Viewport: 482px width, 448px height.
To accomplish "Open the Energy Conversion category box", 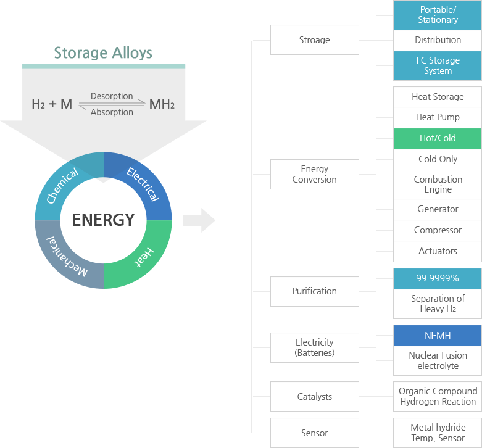I will click(x=315, y=174).
